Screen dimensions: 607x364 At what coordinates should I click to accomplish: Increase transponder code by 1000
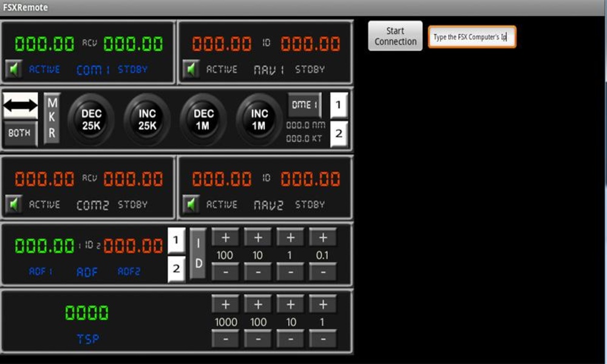click(x=225, y=305)
